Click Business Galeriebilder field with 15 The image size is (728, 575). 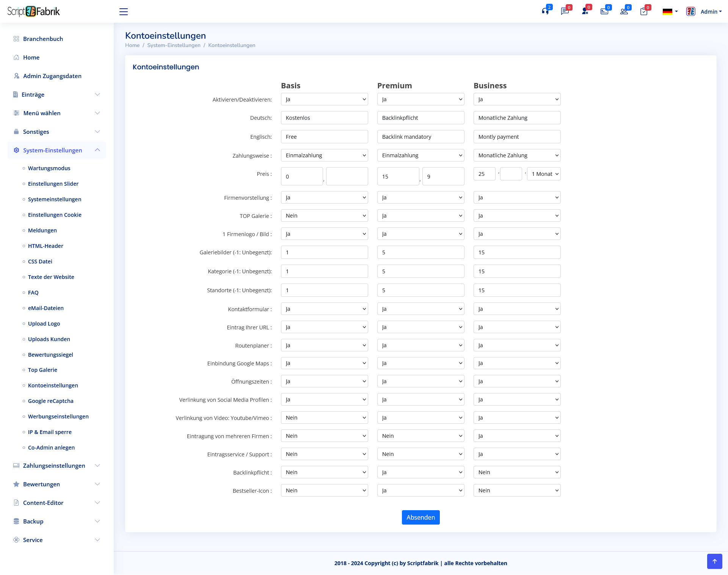517,252
